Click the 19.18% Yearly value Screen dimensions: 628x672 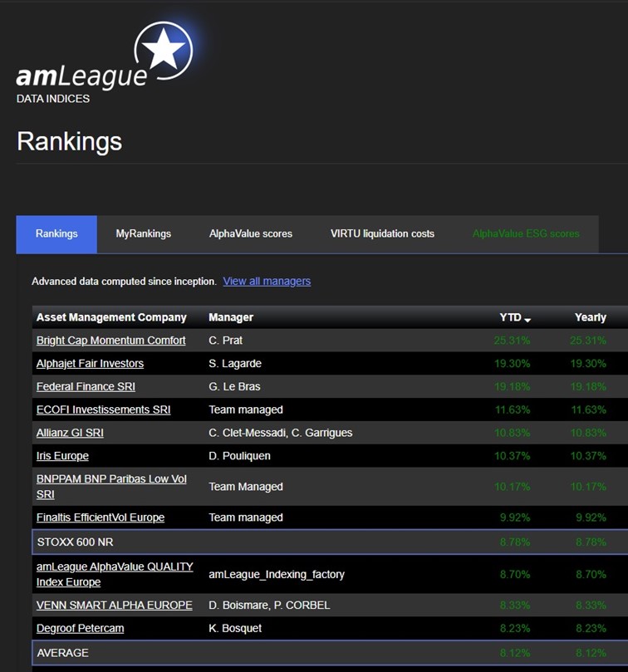tap(588, 387)
